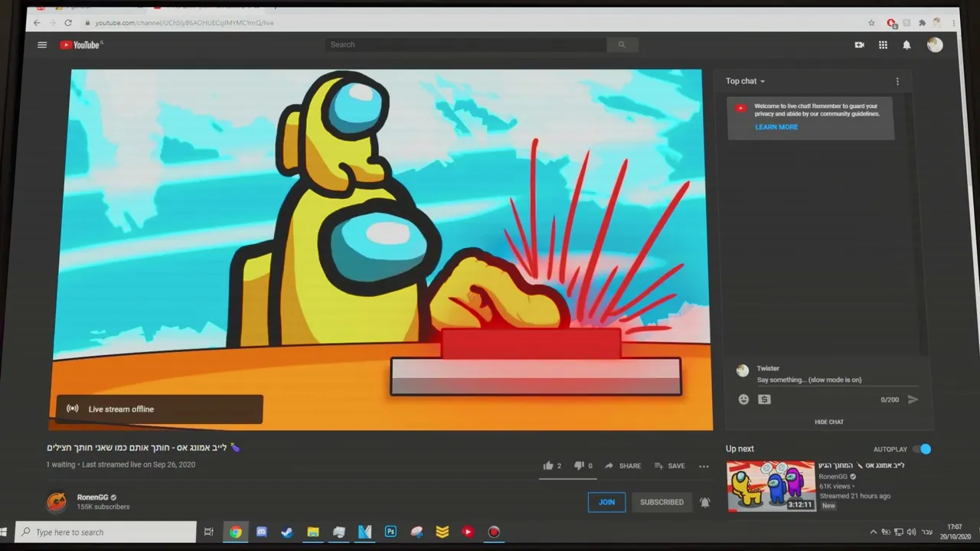Open the YouTube apps grid
This screenshot has height=551, width=980.
pos(883,45)
